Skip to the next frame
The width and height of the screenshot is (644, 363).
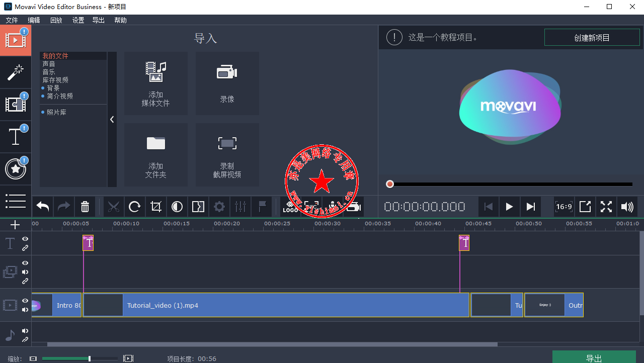coord(530,207)
